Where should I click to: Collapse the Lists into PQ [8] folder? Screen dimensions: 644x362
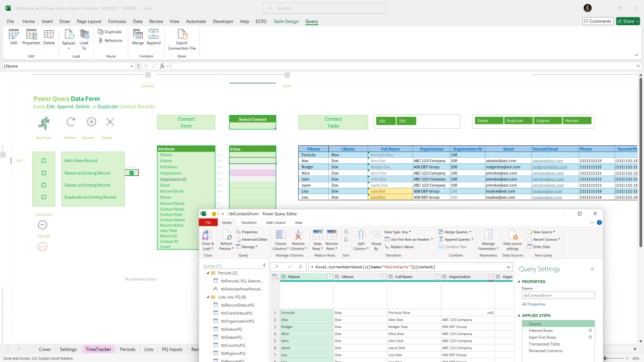pos(208,297)
